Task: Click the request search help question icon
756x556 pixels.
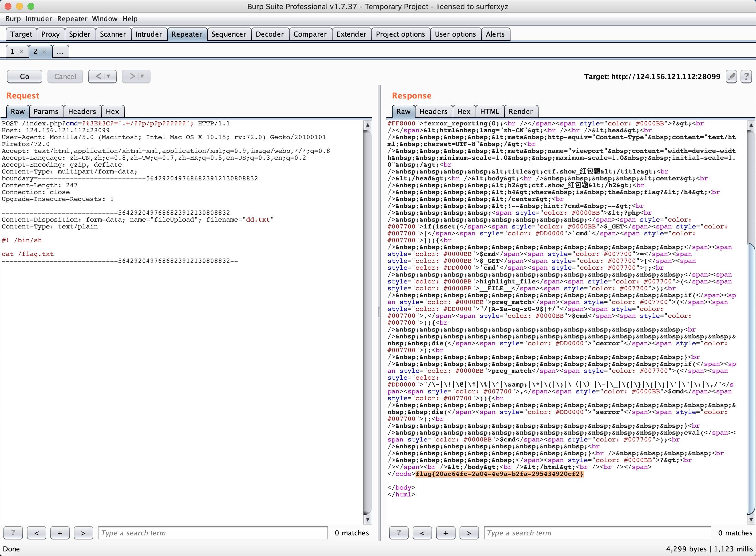Action: coord(13,533)
